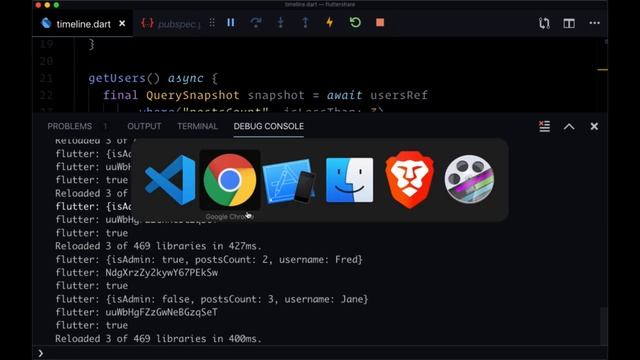This screenshot has width=640, height=360.
Task: Click the debug console scrollbar
Action: pyautogui.click(x=604, y=327)
